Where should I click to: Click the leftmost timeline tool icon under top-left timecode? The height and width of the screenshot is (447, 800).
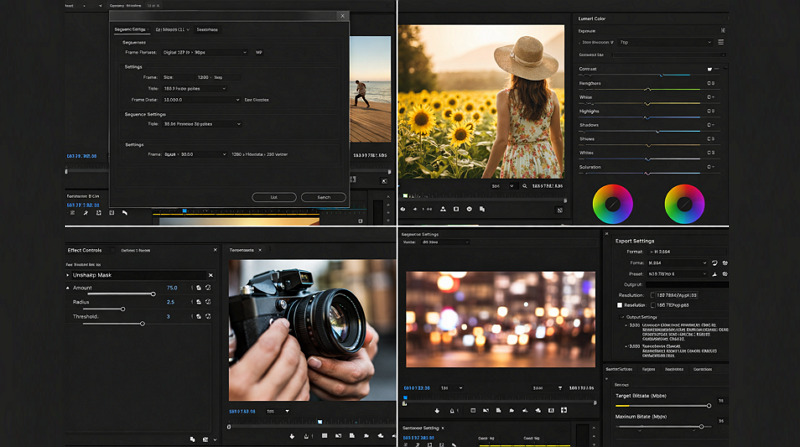tap(72, 213)
